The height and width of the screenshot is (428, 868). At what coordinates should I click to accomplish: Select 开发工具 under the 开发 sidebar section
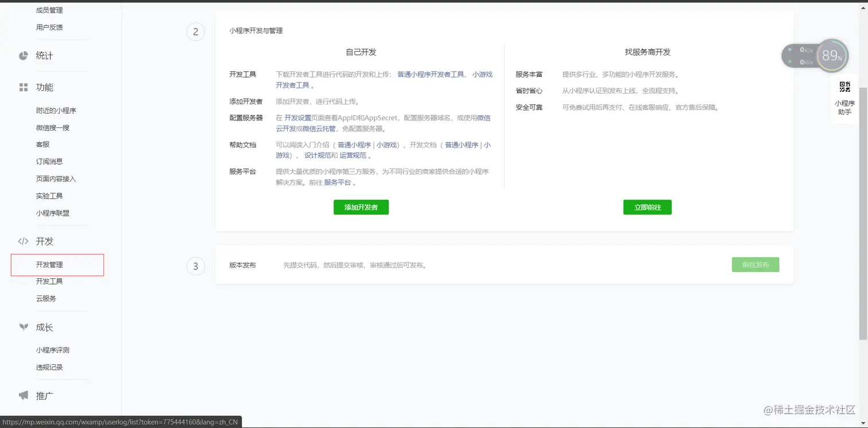(x=49, y=282)
